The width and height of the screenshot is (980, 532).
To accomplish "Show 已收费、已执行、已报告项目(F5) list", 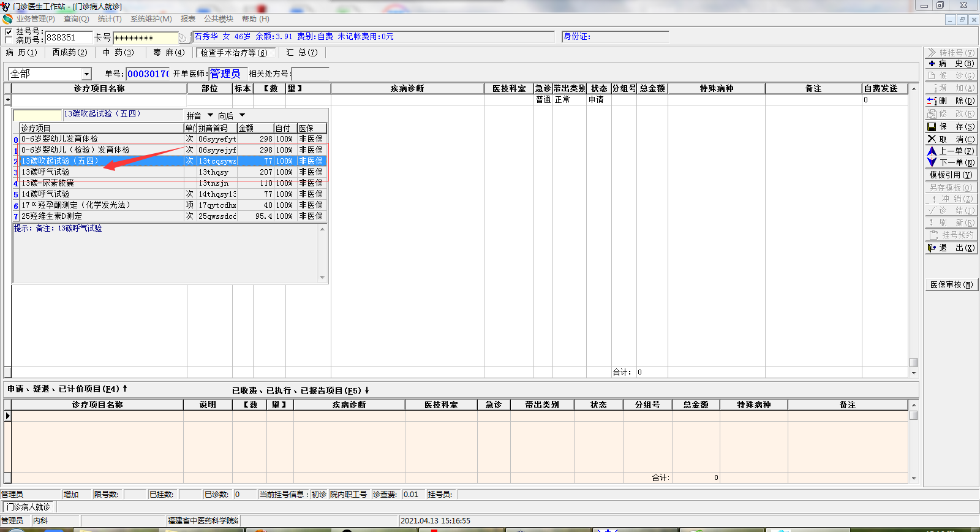I will (301, 390).
